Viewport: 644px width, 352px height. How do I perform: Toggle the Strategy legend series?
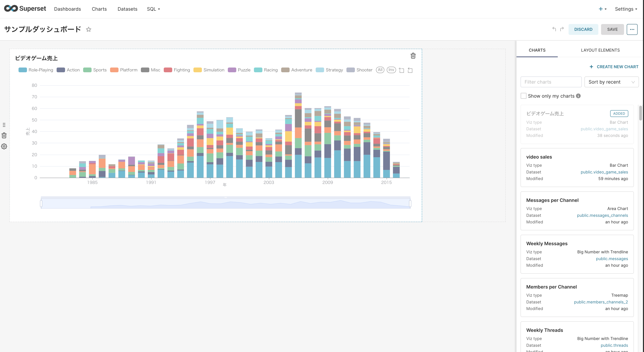click(x=329, y=70)
